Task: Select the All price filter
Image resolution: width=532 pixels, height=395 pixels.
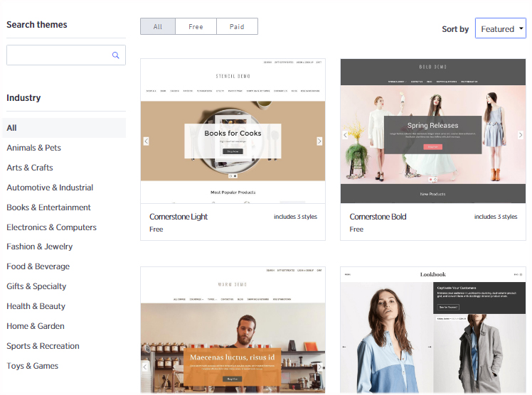Action: pos(158,26)
